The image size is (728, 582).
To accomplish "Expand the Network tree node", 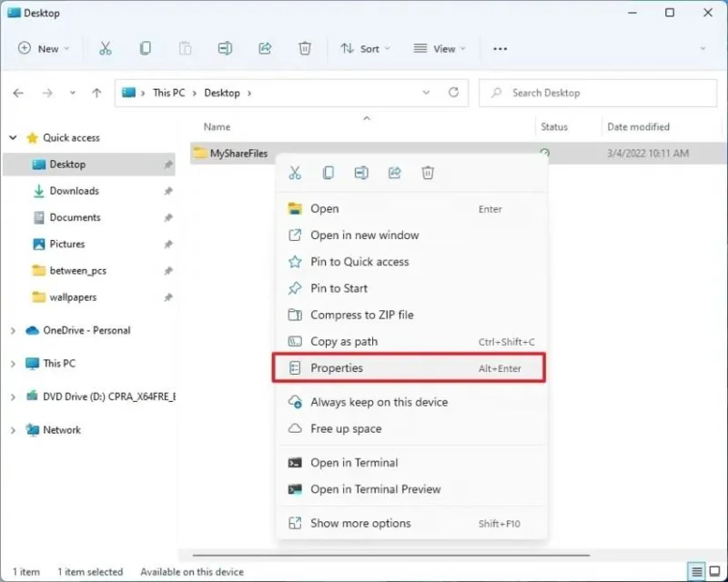I will 13,430.
